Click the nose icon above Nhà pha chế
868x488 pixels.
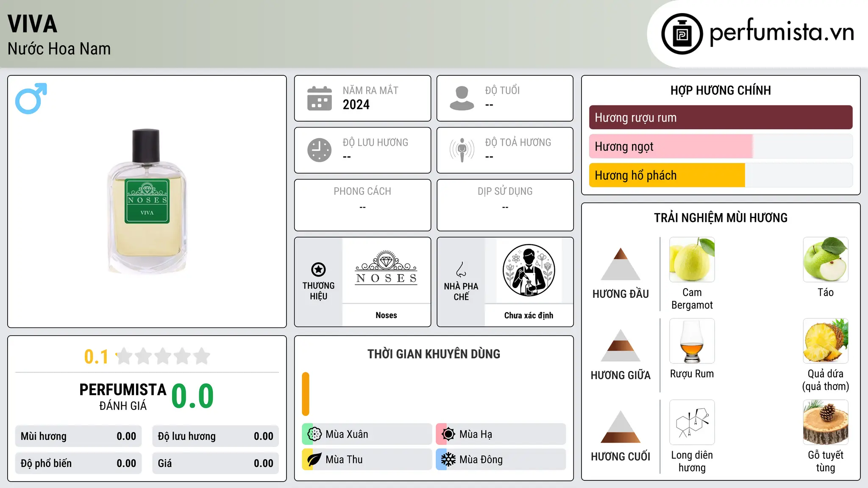(461, 269)
